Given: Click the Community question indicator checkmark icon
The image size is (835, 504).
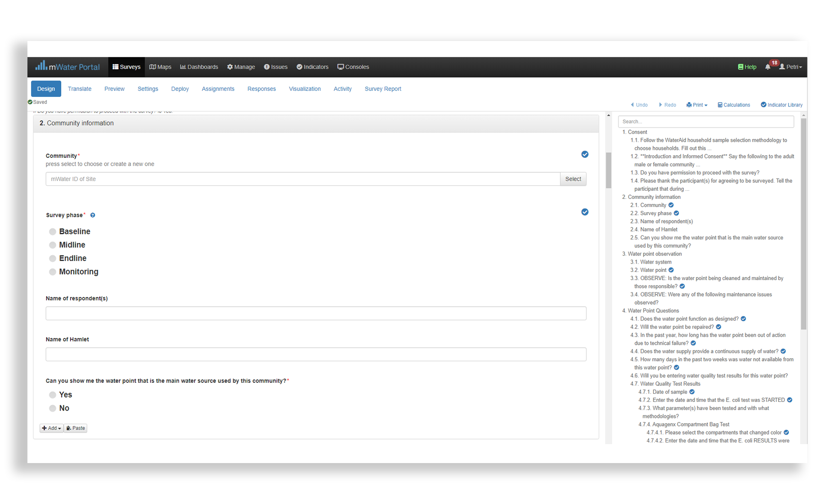Looking at the screenshot, I should pyautogui.click(x=584, y=154).
